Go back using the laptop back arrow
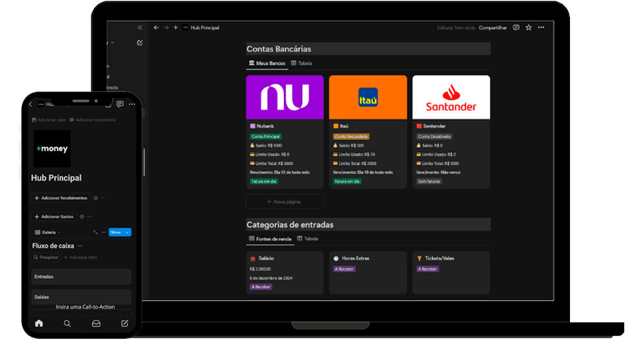Screen dimensions: 644x339 [x=156, y=28]
